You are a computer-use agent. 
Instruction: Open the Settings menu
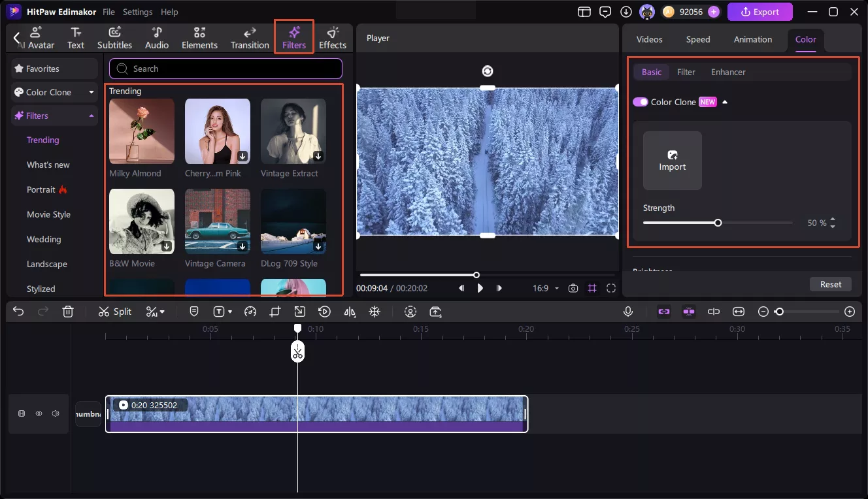click(137, 12)
